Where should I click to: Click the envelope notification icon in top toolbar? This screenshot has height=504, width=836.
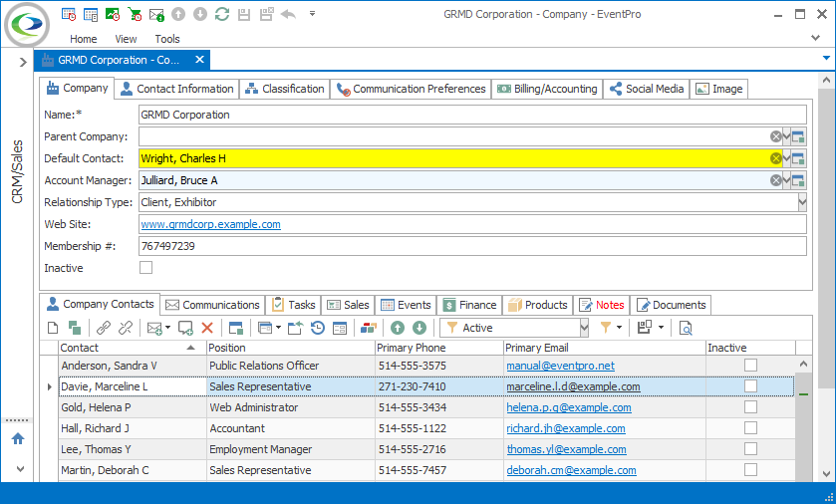[x=156, y=14]
